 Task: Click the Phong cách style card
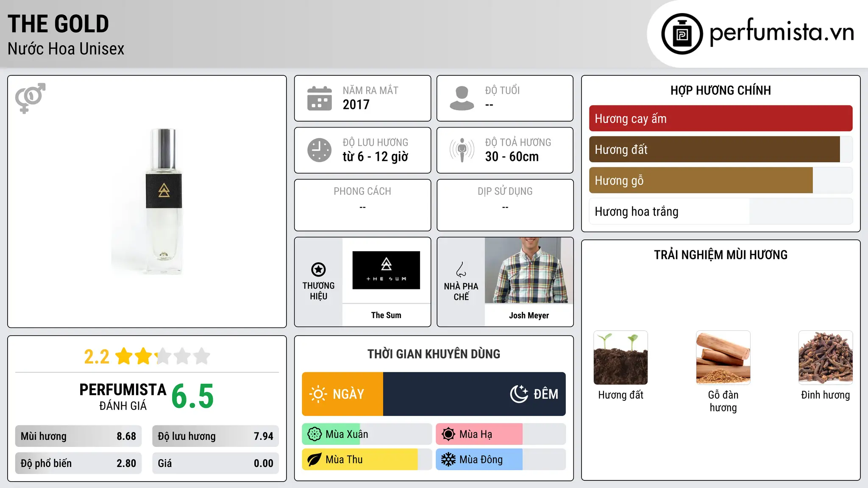click(x=362, y=205)
